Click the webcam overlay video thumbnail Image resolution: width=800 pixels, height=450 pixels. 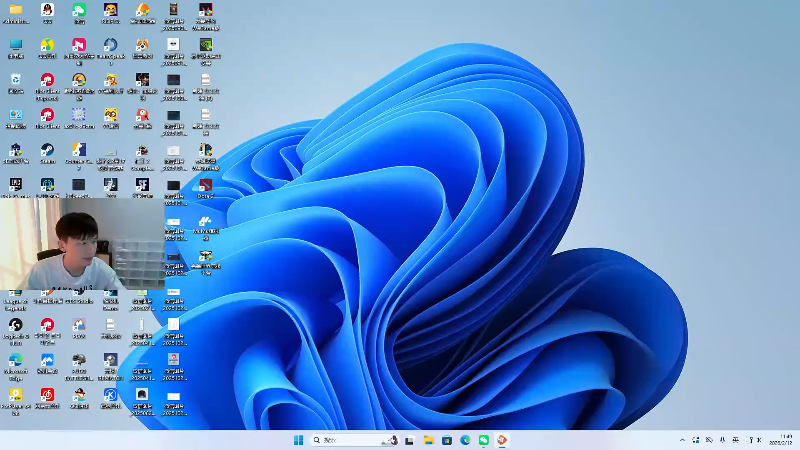[80, 245]
